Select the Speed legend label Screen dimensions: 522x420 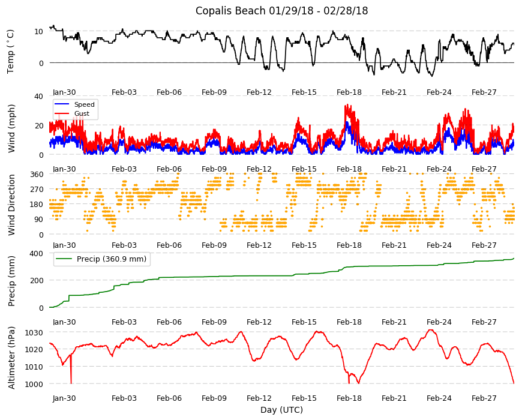[85, 104]
